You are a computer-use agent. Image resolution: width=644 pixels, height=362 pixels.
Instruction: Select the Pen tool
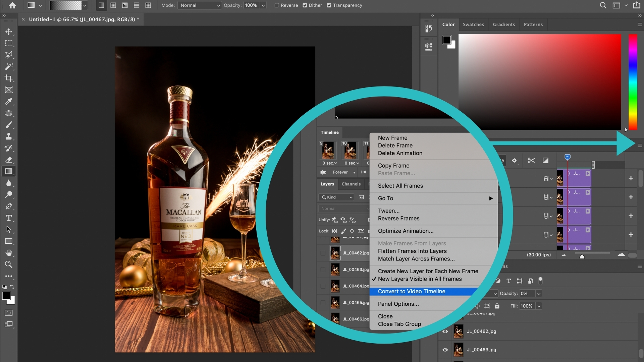(x=9, y=206)
